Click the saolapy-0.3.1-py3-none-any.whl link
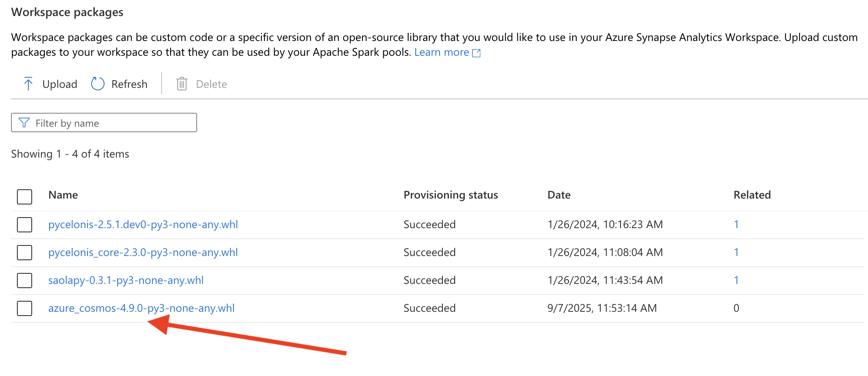The height and width of the screenshot is (376, 868). pyautogui.click(x=126, y=281)
